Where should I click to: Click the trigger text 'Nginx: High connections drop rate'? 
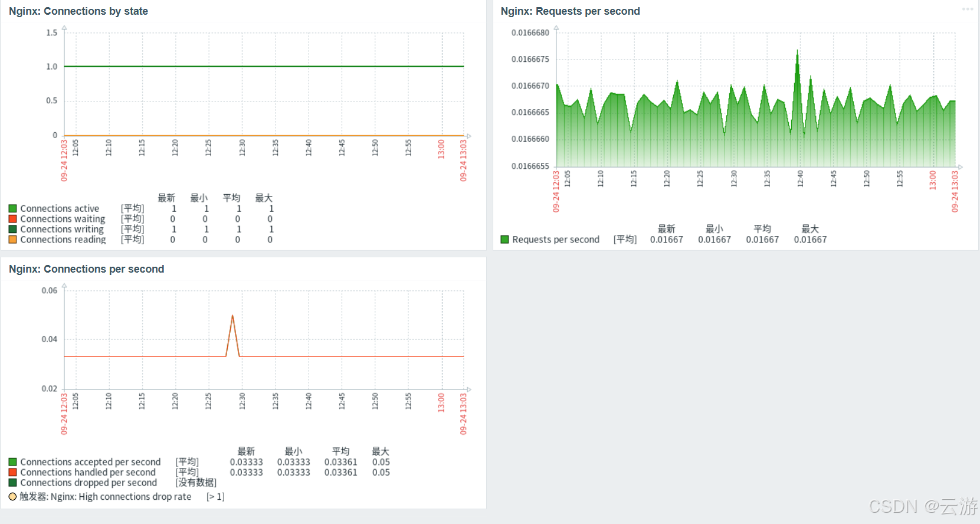pyautogui.click(x=121, y=497)
